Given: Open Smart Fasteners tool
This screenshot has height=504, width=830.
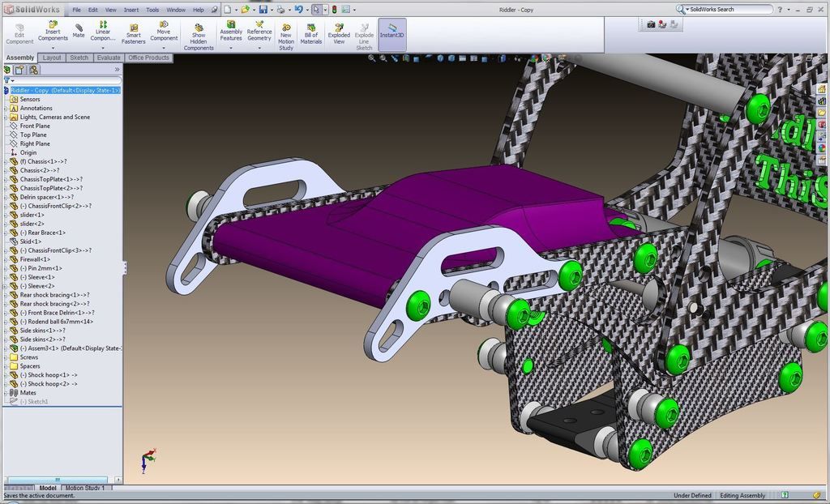Looking at the screenshot, I should [x=134, y=34].
